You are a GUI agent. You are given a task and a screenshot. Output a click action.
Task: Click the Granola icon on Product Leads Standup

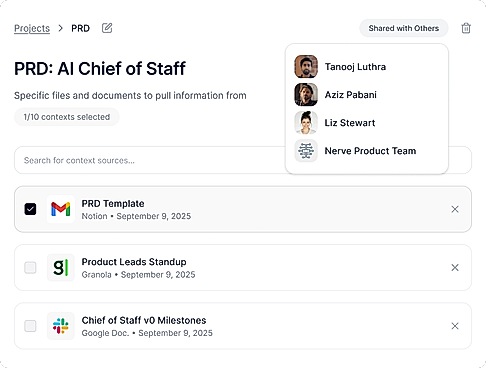click(61, 267)
